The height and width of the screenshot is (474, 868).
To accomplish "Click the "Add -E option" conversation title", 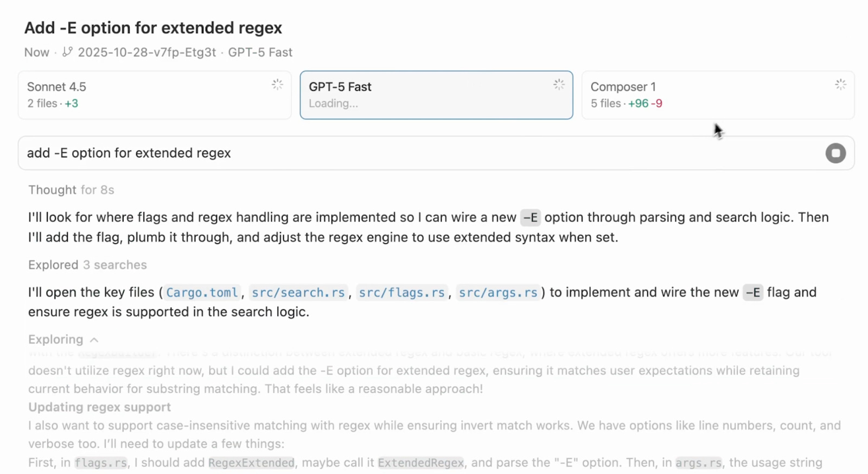I will coord(153,28).
